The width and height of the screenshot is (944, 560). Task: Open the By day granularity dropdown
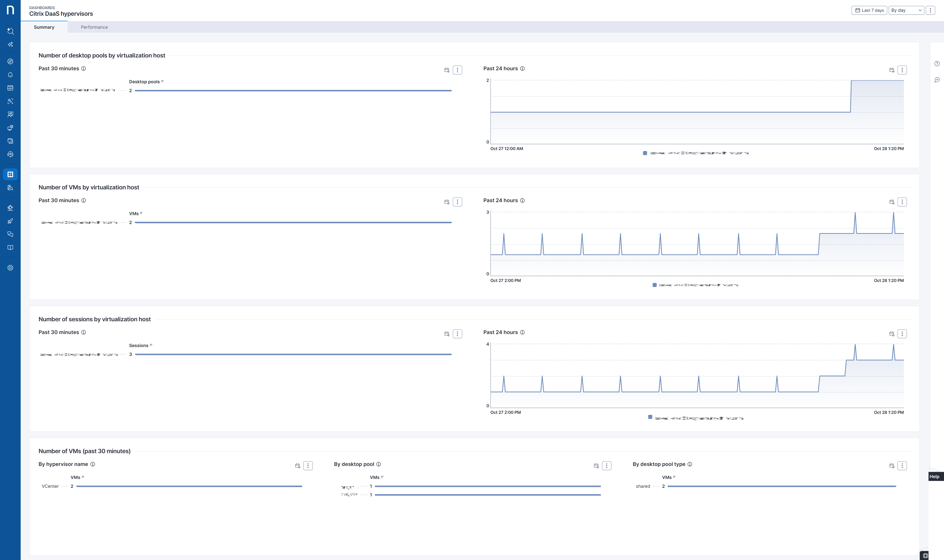click(x=906, y=10)
